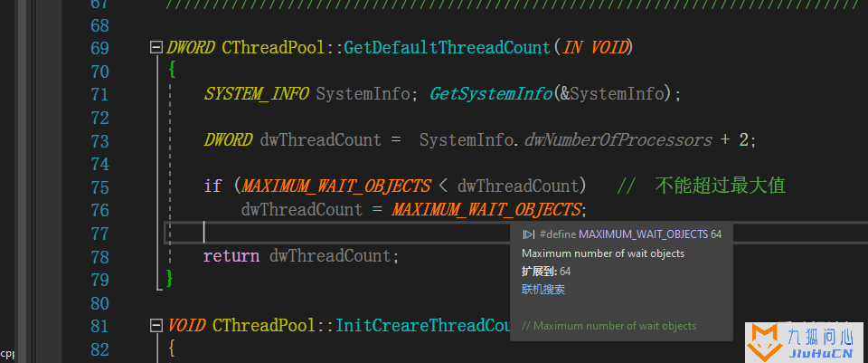Click CThreadPool class name on line 69
Viewport: 868px width, 363px height.
(273, 48)
